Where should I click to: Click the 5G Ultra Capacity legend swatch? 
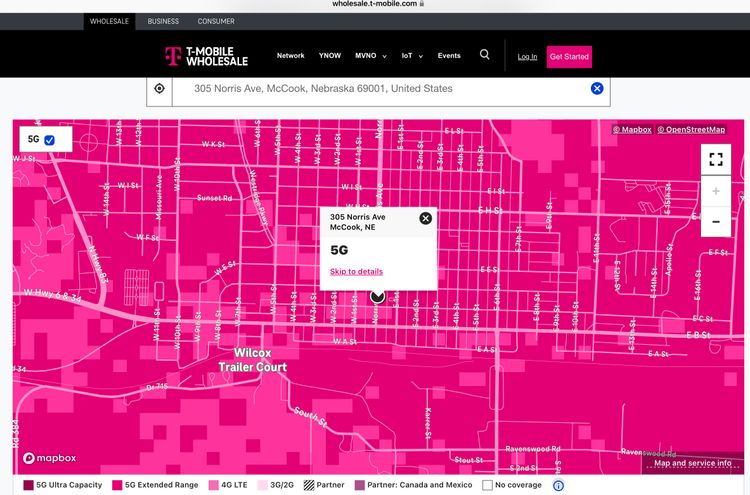(28, 485)
